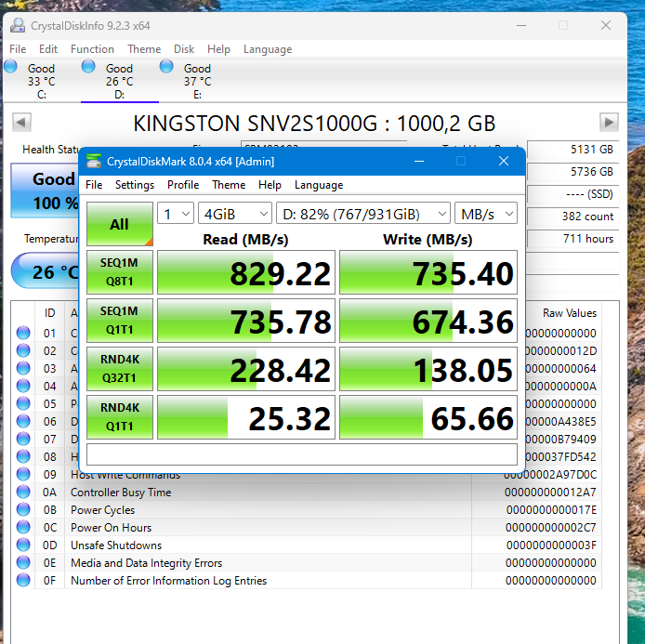Click the status orb for attribute 02
This screenshot has height=644, width=645.
tap(23, 350)
